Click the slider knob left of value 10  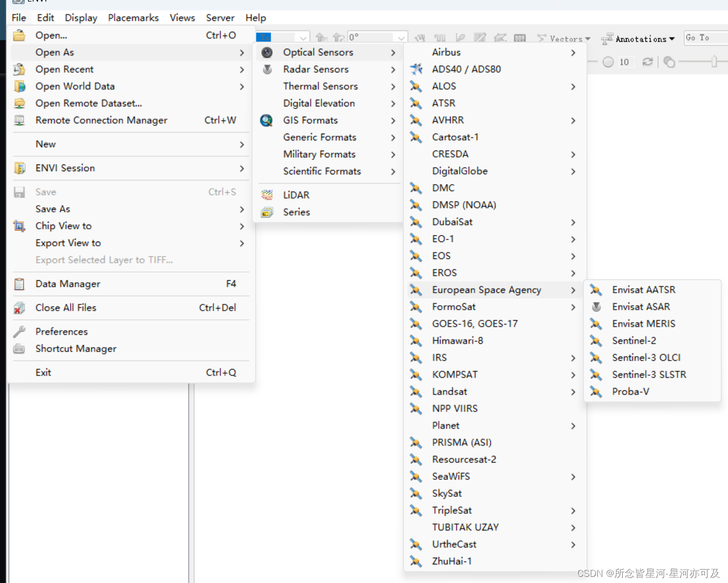608,62
